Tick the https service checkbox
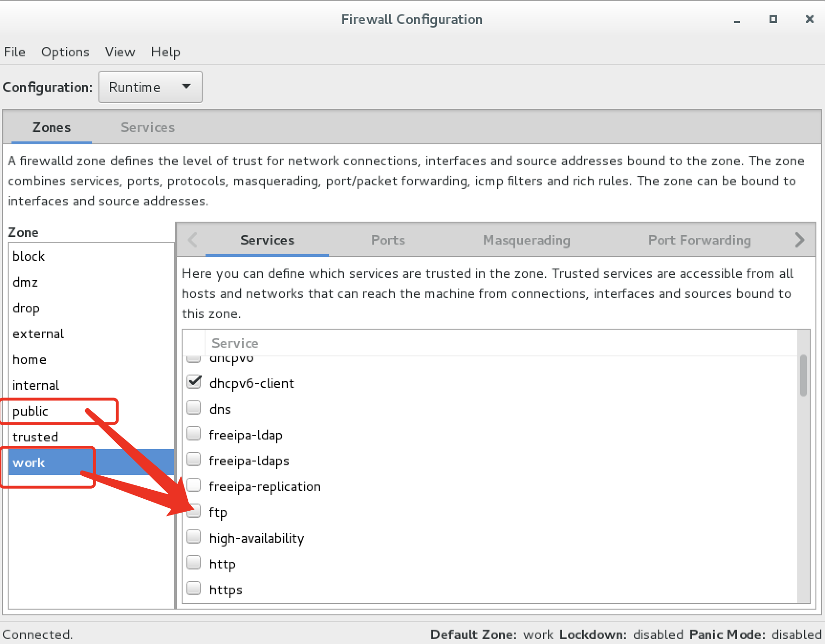 [194, 589]
